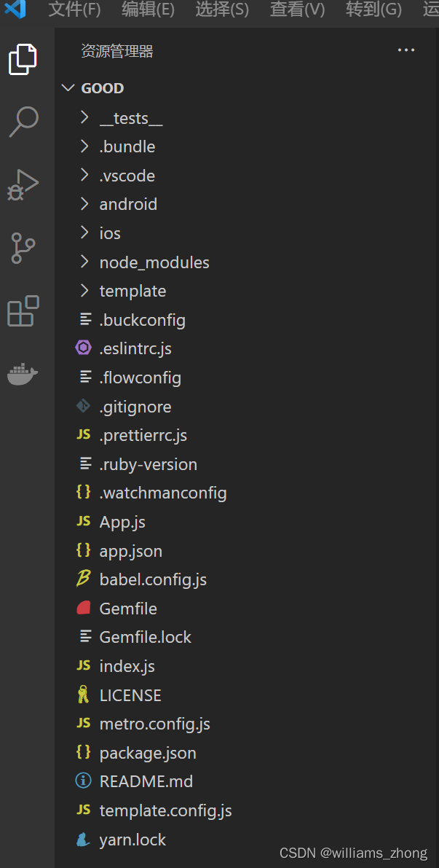Select the README.md file

pos(146,781)
